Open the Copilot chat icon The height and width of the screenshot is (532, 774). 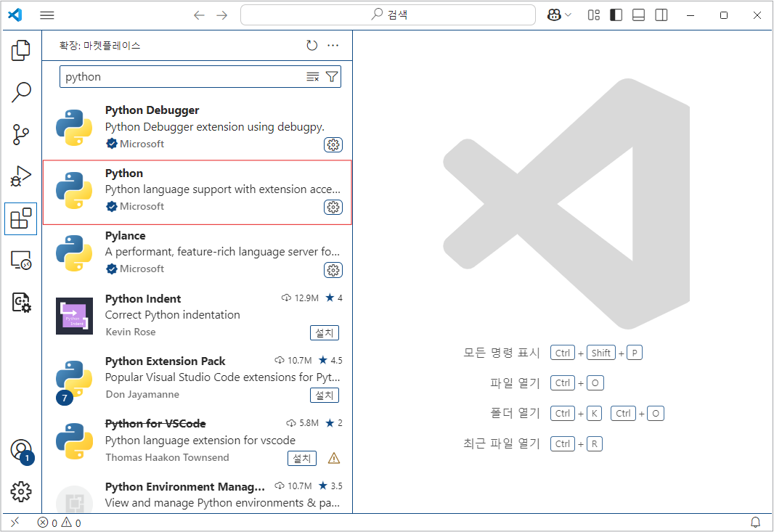click(x=554, y=15)
